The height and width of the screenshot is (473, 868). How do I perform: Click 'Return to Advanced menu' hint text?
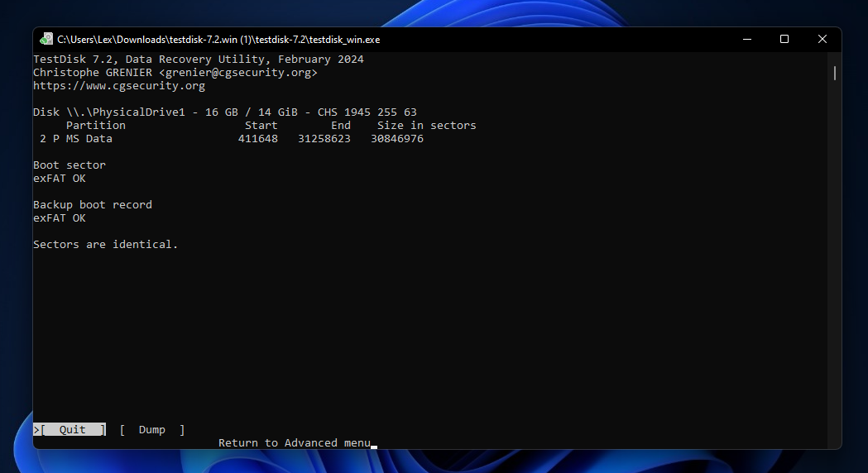coord(295,443)
